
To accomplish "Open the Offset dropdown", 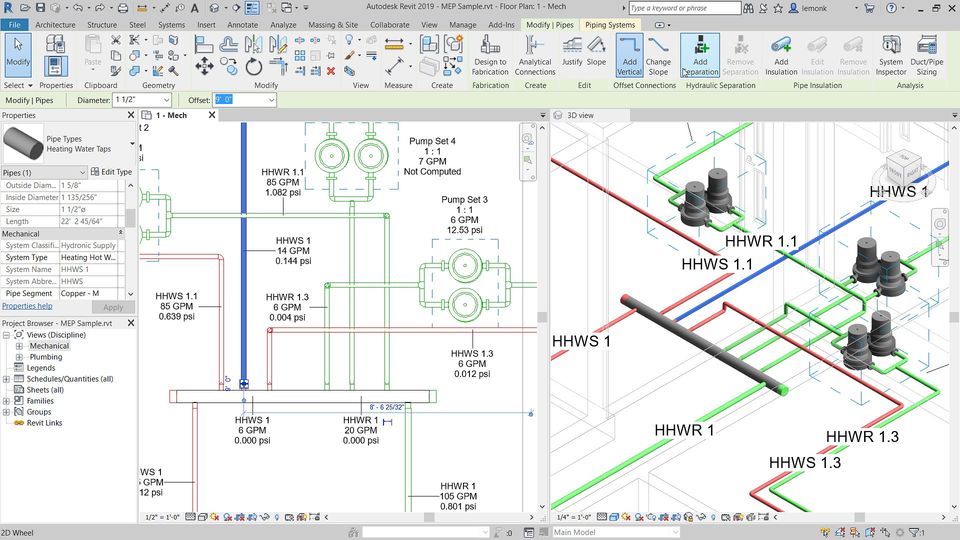I will pyautogui.click(x=271, y=100).
